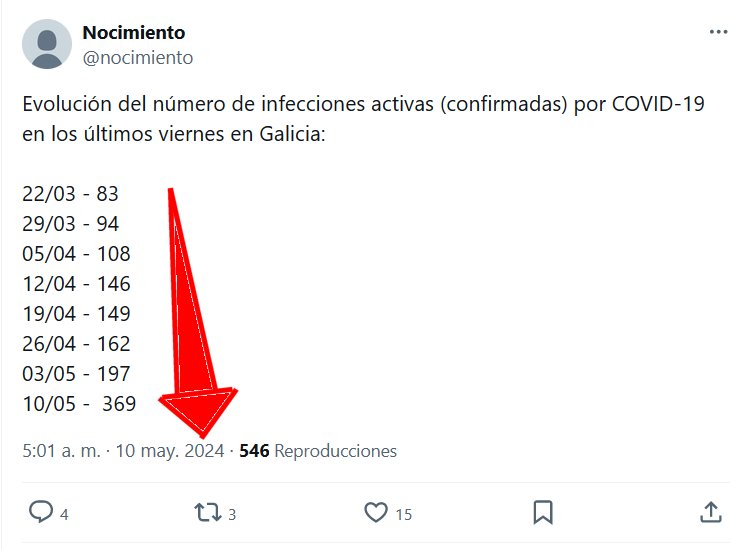The image size is (744, 550).
Task: Like the tweet with the heart icon
Action: [375, 513]
